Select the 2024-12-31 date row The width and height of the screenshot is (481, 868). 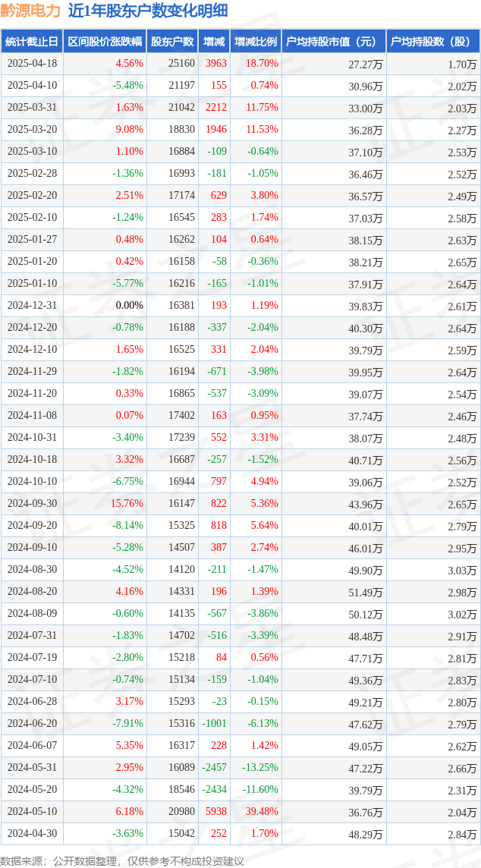click(x=240, y=305)
